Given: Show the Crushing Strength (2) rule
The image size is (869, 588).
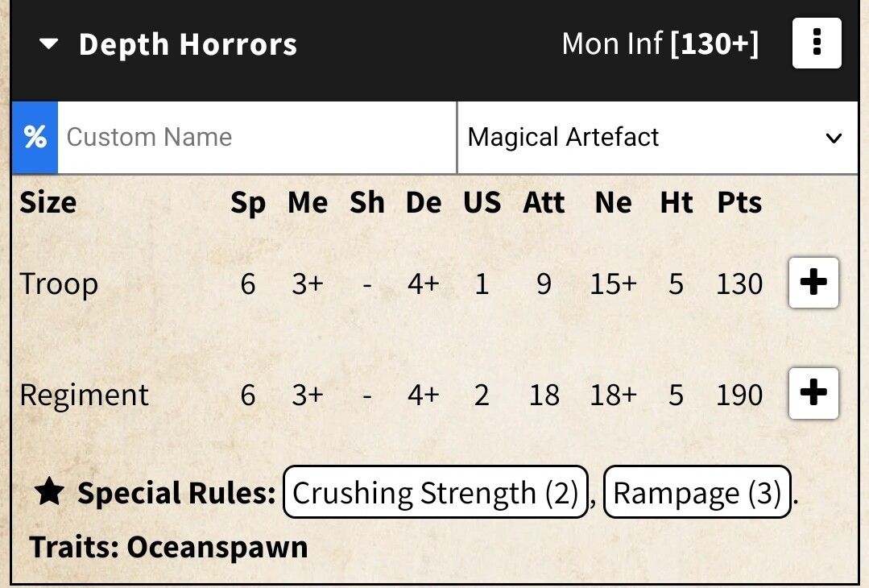Looking at the screenshot, I should pos(436,493).
